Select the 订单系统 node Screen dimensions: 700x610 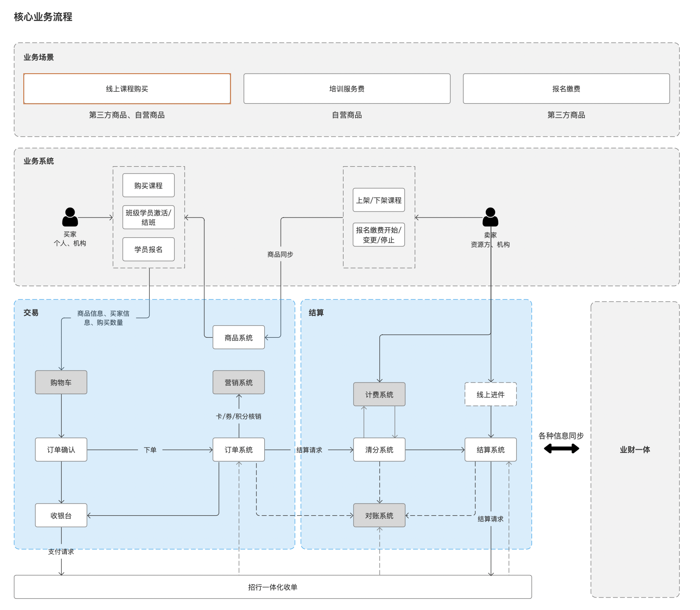[239, 450]
